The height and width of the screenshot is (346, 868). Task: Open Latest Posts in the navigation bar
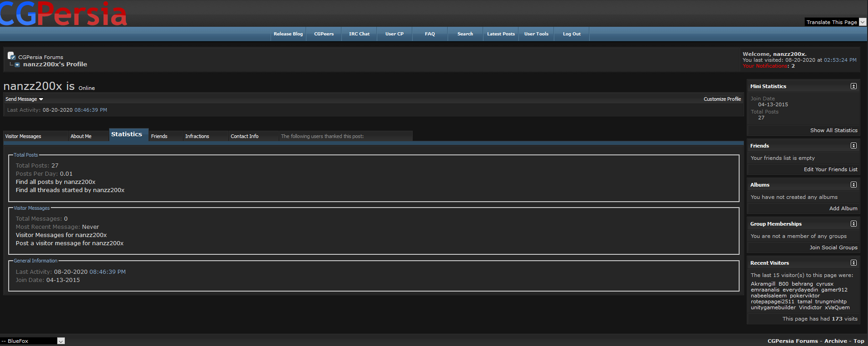(x=501, y=34)
